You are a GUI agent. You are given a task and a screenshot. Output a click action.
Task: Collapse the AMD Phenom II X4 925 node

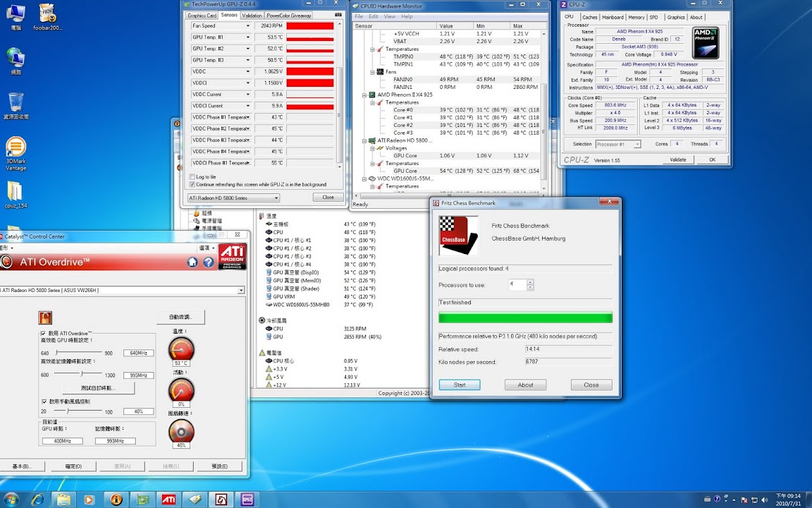[x=364, y=95]
